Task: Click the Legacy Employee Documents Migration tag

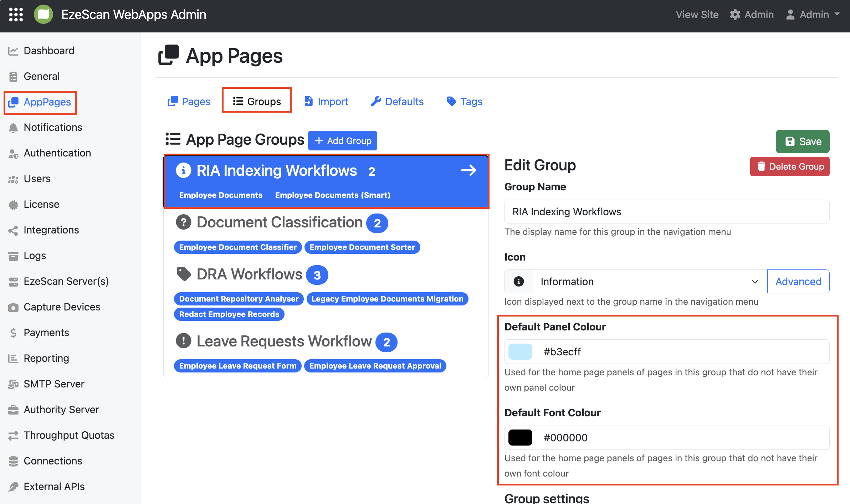Action: (x=388, y=299)
